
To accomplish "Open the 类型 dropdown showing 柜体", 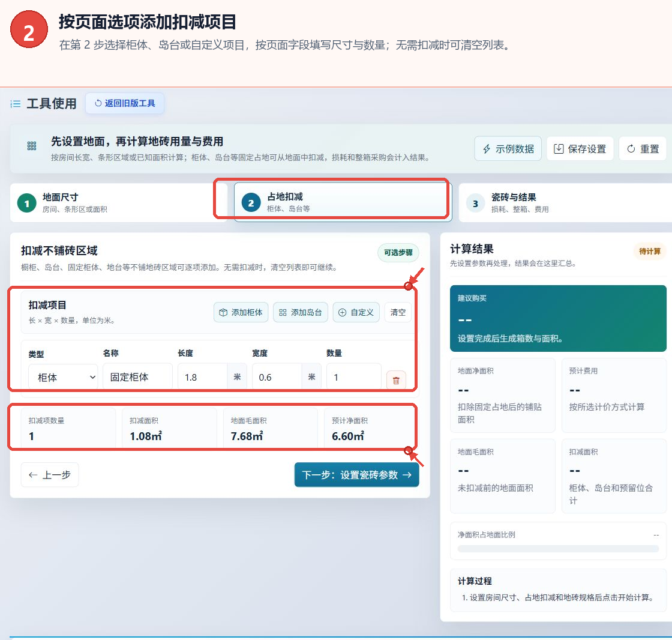I will [x=63, y=377].
